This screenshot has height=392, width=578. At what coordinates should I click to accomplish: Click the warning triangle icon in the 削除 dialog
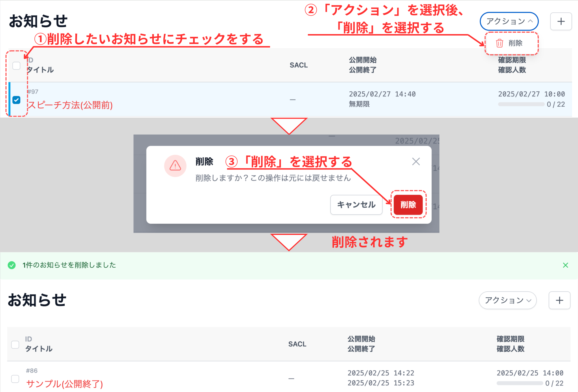[176, 166]
